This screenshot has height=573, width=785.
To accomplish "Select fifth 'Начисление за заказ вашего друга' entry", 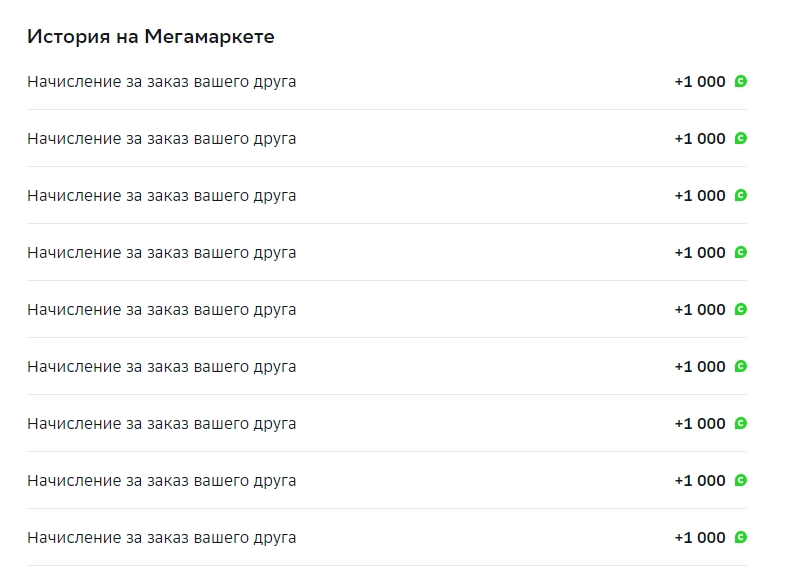I will [x=387, y=309].
